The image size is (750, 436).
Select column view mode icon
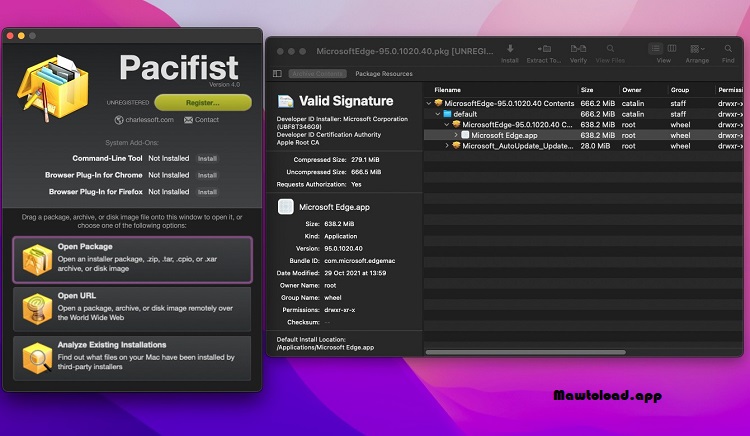[672, 48]
